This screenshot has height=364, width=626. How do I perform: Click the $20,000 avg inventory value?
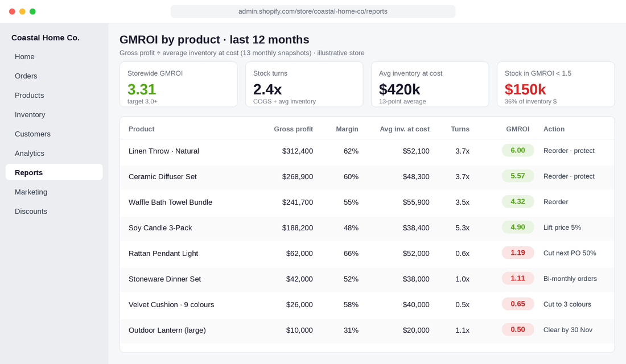point(416,330)
